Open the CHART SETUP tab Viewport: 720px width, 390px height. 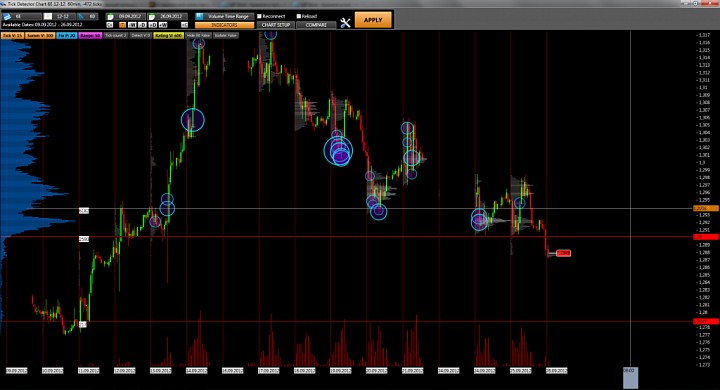[276, 25]
